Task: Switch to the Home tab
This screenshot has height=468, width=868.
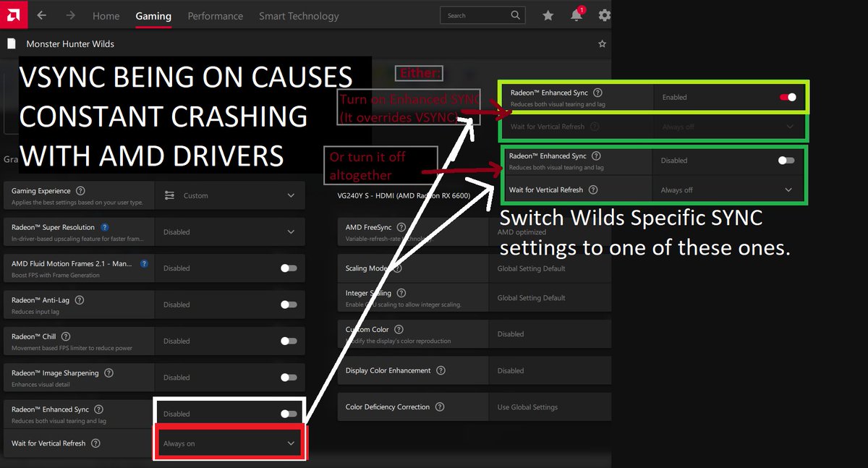Action: pyautogui.click(x=106, y=16)
